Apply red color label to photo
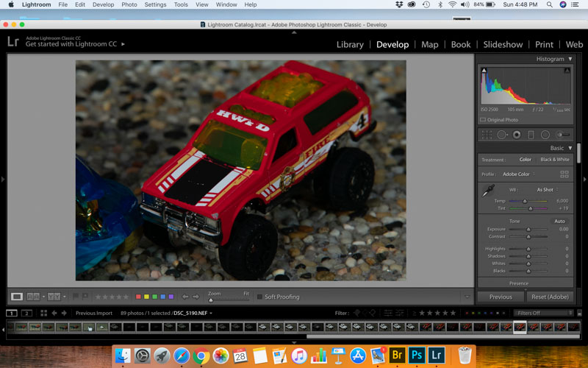 (138, 297)
